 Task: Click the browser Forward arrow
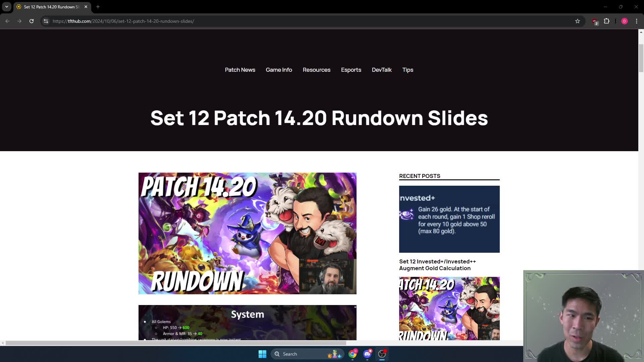[x=19, y=21]
